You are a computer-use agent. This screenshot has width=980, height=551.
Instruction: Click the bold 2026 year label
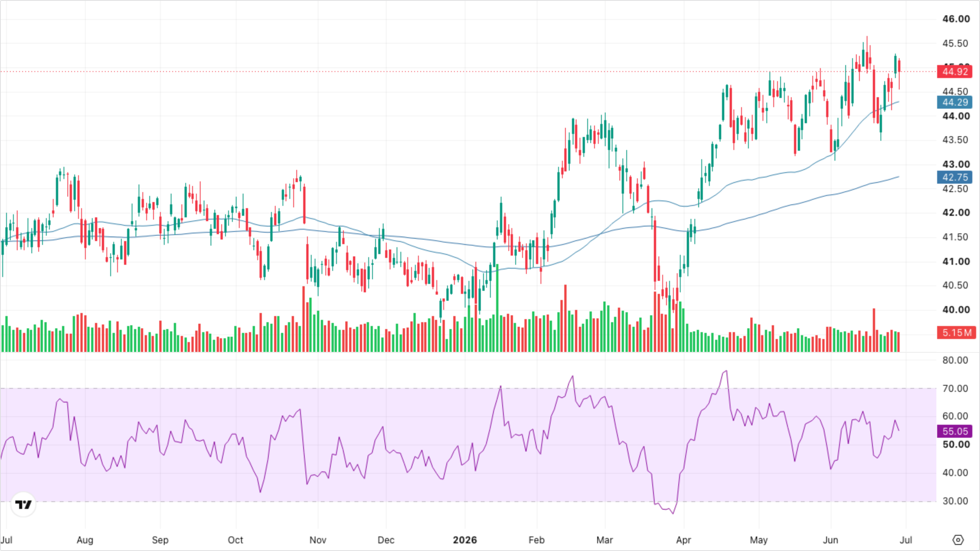[x=465, y=540]
